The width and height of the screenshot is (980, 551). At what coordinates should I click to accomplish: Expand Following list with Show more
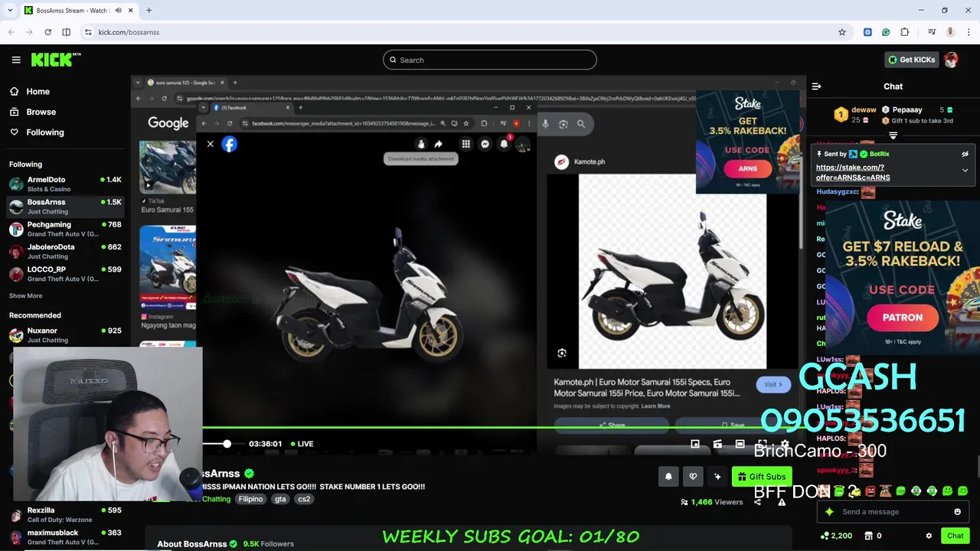pyautogui.click(x=25, y=295)
